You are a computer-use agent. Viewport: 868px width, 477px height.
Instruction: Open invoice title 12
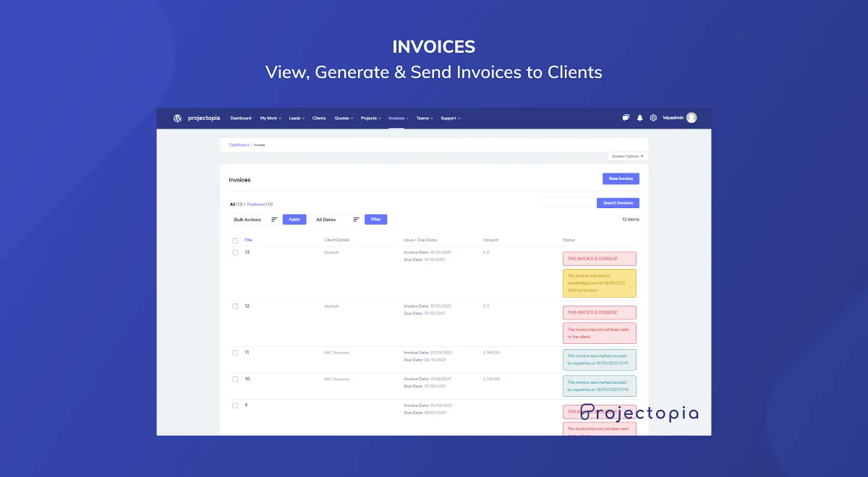(x=247, y=306)
